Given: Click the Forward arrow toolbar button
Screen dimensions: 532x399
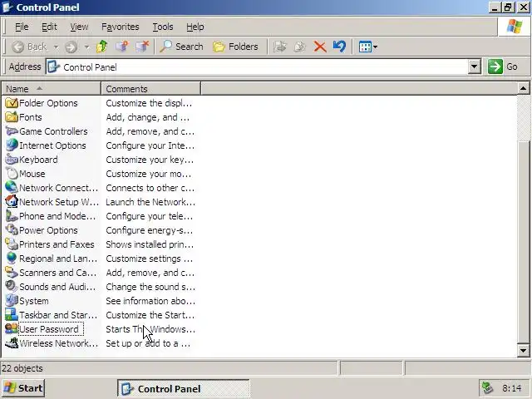Looking at the screenshot, I should (x=71, y=47).
